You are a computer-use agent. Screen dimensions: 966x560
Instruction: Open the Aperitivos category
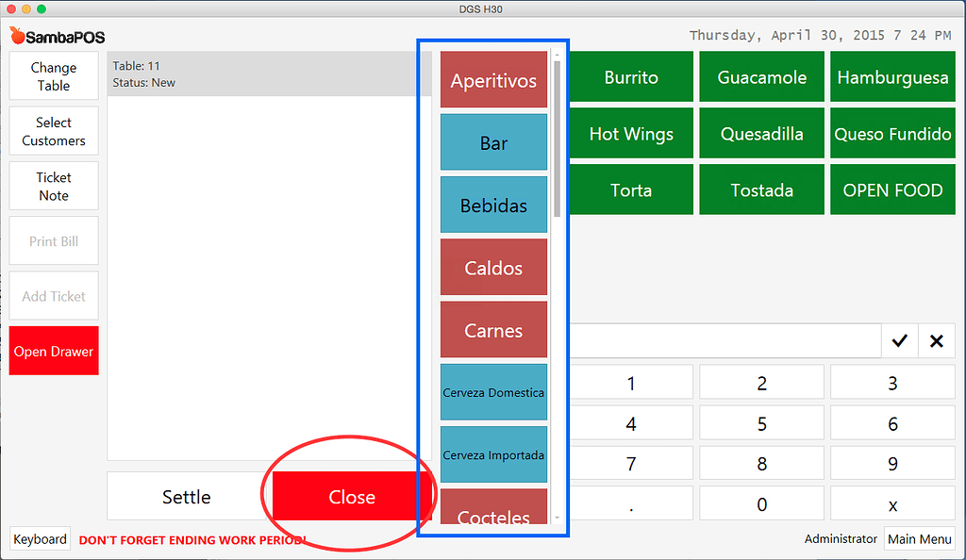(493, 80)
